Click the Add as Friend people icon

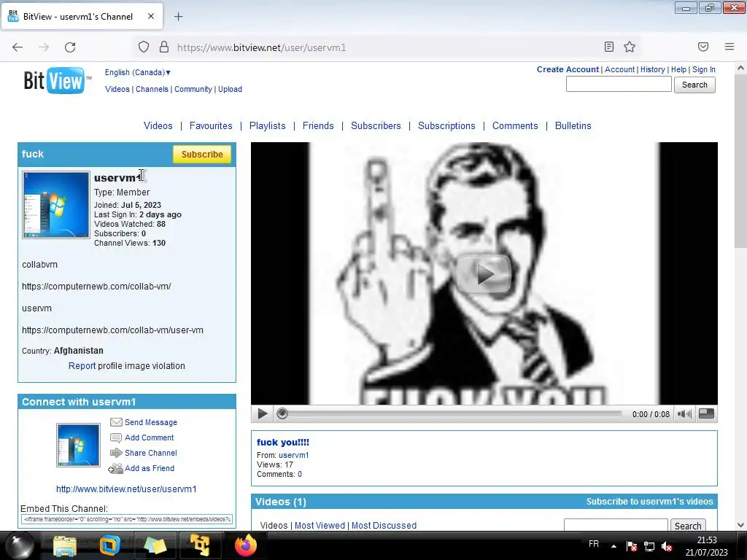pos(115,469)
